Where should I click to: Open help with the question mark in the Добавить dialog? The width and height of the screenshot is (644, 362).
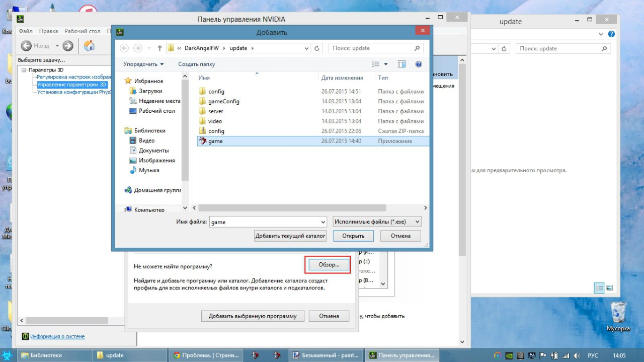point(418,64)
